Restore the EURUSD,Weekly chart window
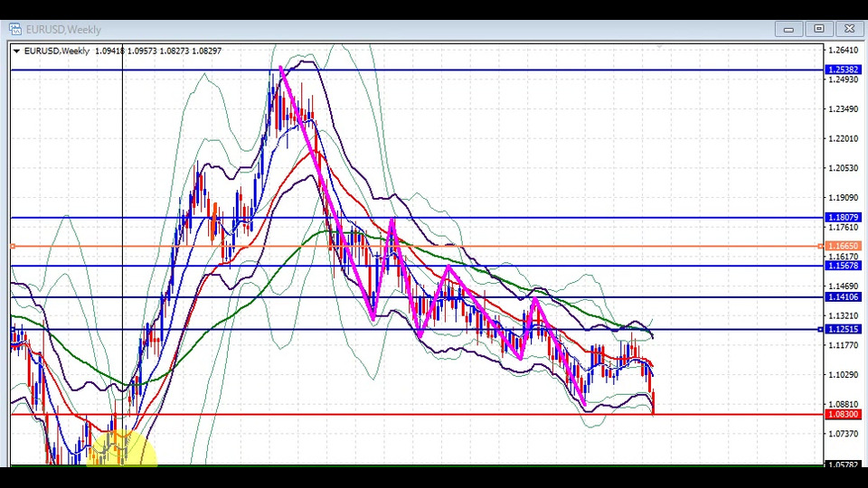 point(819,29)
